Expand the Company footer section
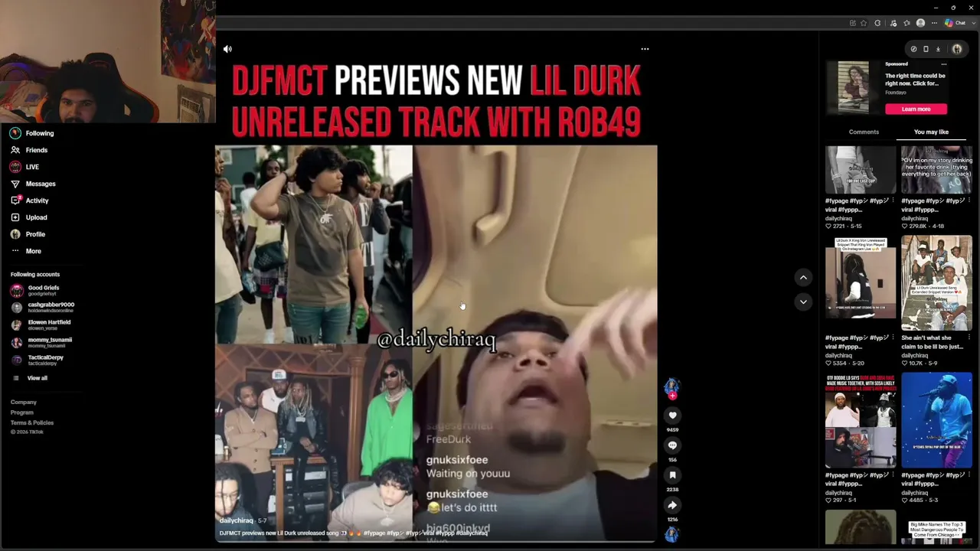 point(24,402)
